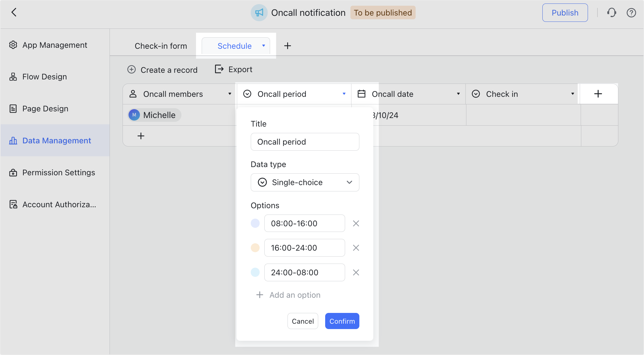Edit the Title field Oncall period
The height and width of the screenshot is (355, 644).
point(305,142)
